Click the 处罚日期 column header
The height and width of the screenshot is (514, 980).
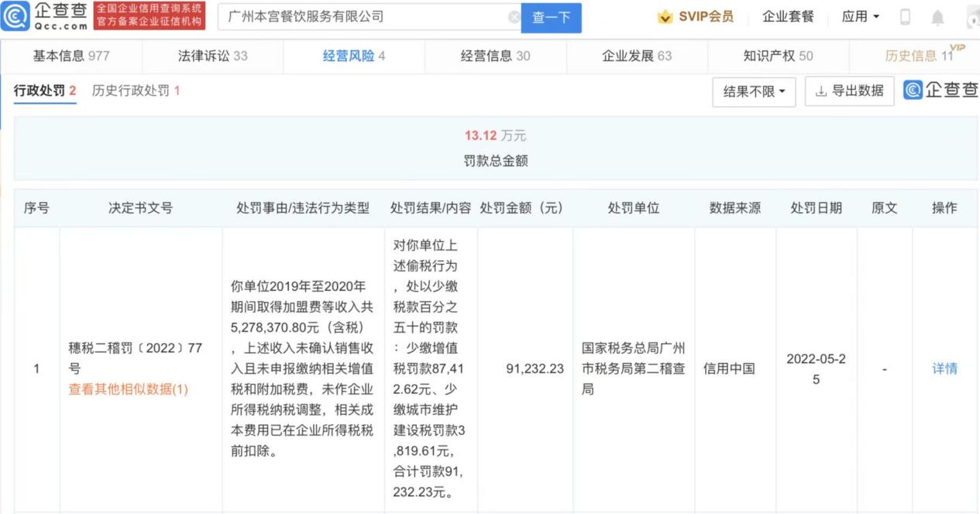pyautogui.click(x=816, y=207)
